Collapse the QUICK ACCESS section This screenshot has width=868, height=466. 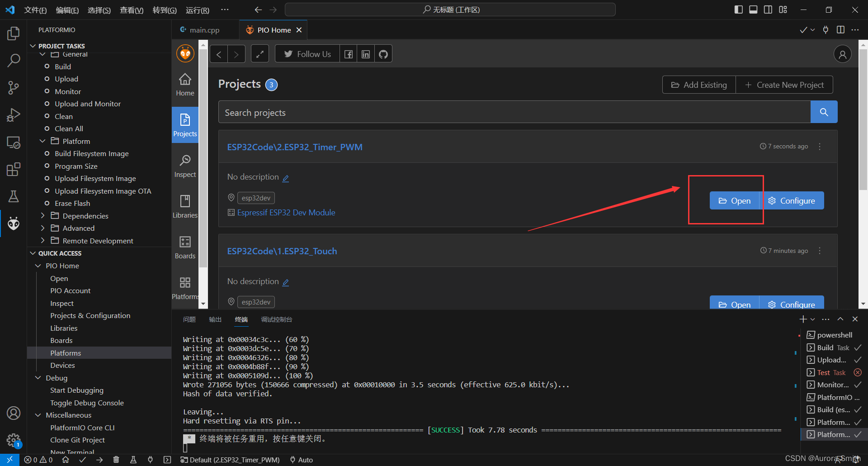(x=33, y=253)
